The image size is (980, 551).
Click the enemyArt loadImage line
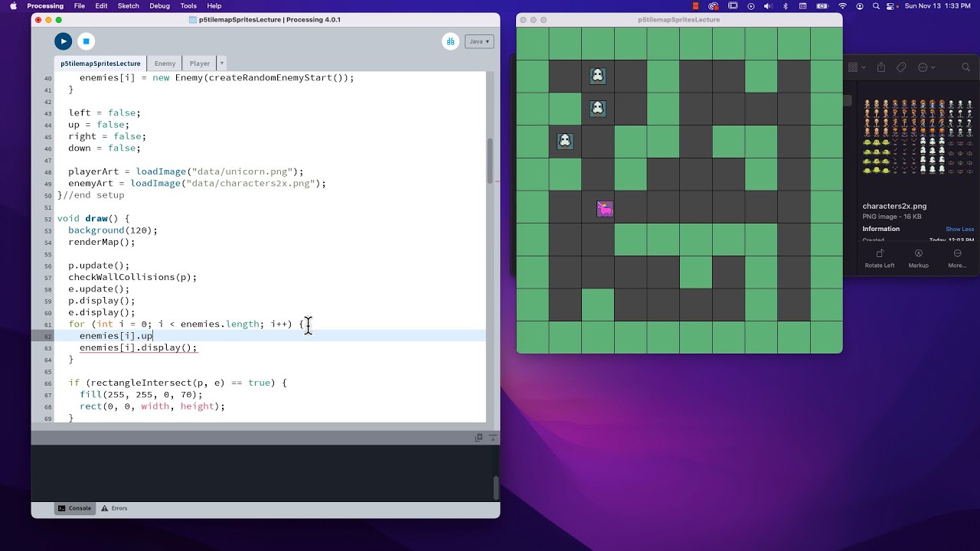point(197,183)
